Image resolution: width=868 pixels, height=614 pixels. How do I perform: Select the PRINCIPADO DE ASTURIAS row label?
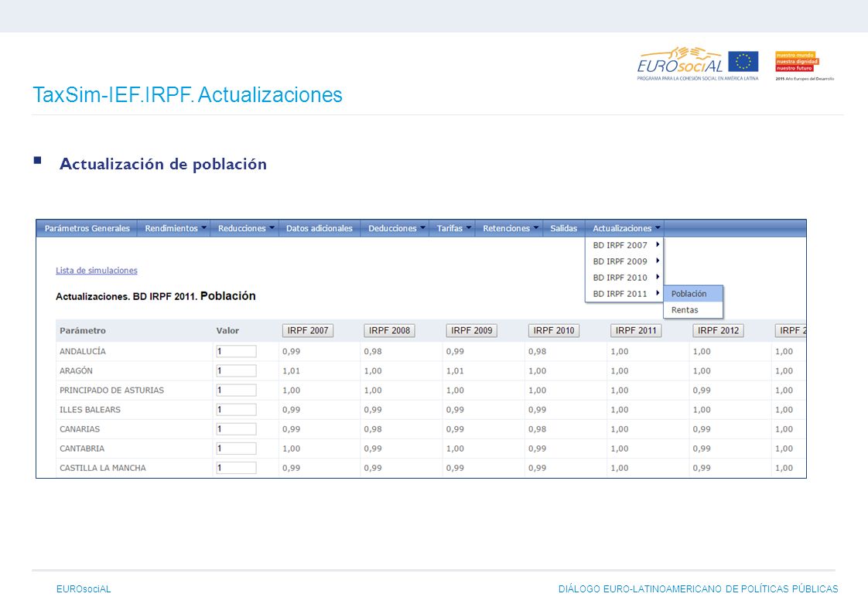click(x=112, y=391)
